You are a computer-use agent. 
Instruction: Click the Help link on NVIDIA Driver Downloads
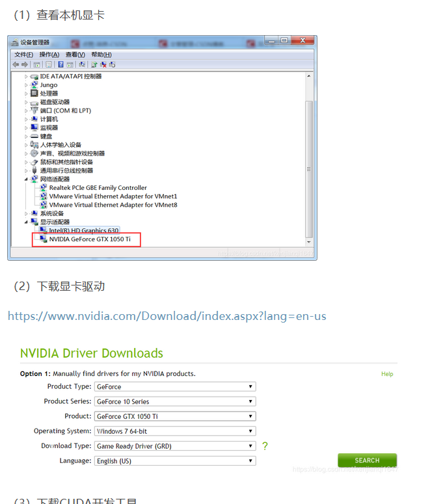pos(387,374)
